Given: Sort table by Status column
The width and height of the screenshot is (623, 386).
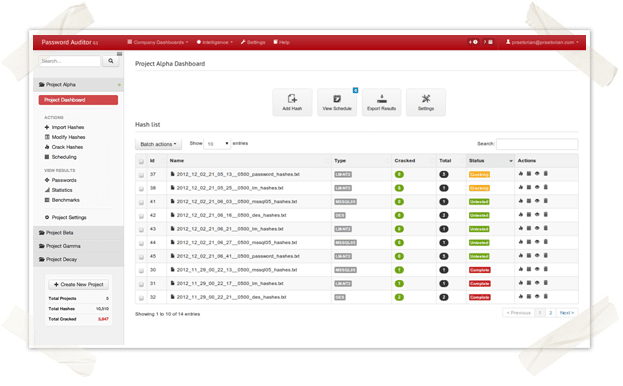Looking at the screenshot, I should click(x=490, y=160).
